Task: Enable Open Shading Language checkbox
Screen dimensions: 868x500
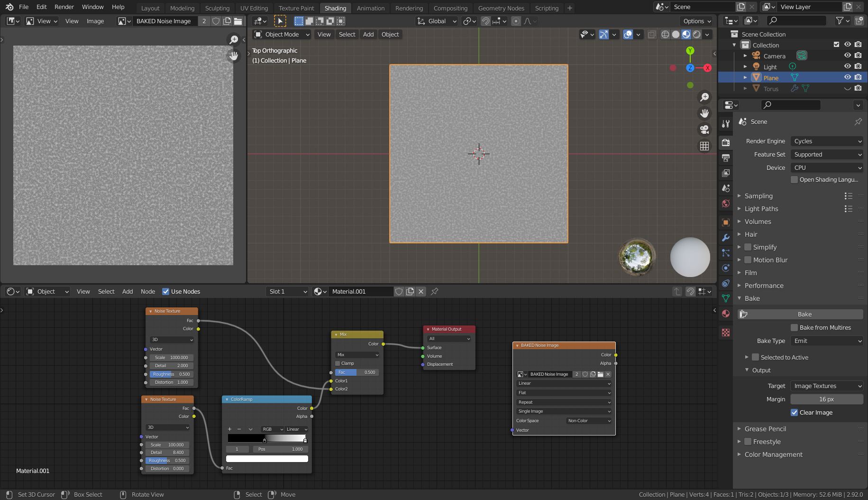Action: click(x=794, y=179)
